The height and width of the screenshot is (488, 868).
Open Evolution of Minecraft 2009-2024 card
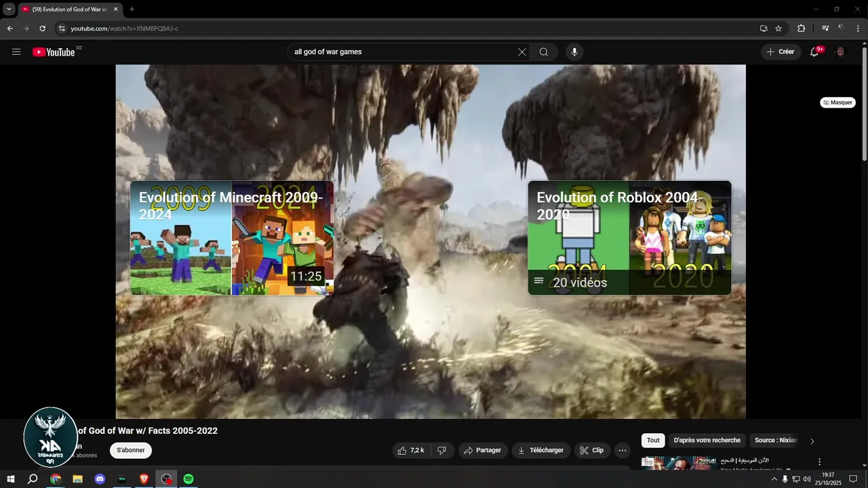(232, 238)
